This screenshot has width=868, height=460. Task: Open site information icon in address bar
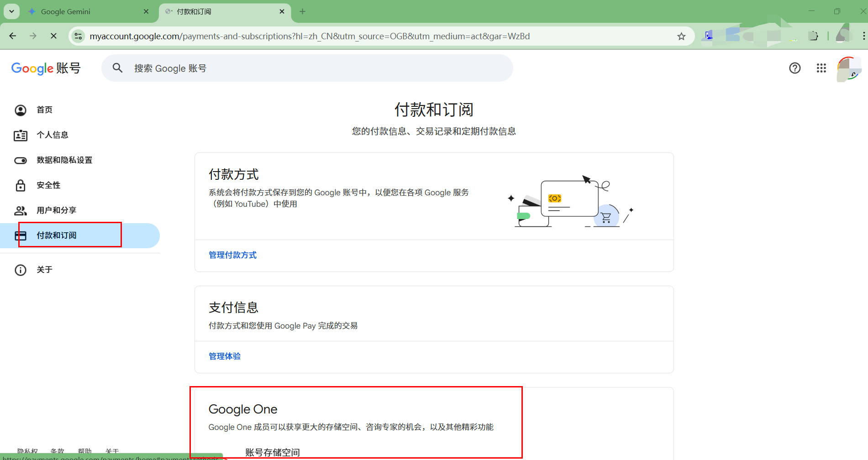[78, 36]
